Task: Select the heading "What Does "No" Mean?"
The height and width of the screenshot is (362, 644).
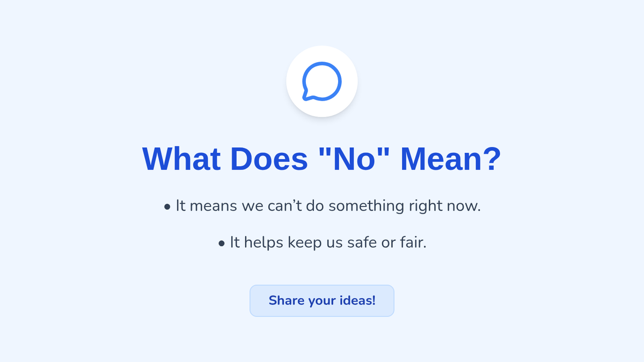Action: click(322, 159)
